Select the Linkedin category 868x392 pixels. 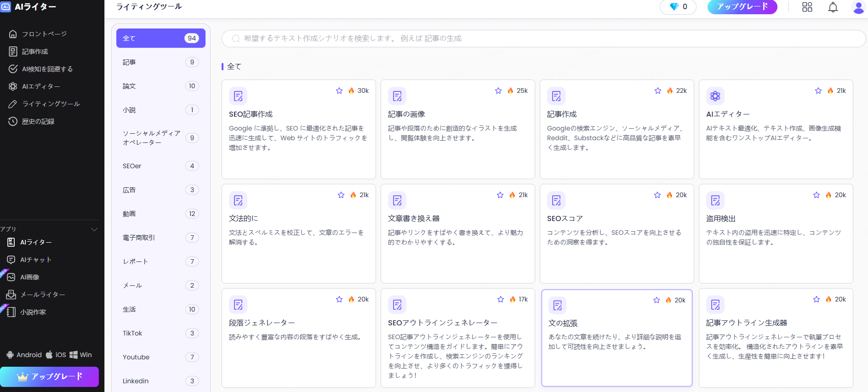coord(161,381)
